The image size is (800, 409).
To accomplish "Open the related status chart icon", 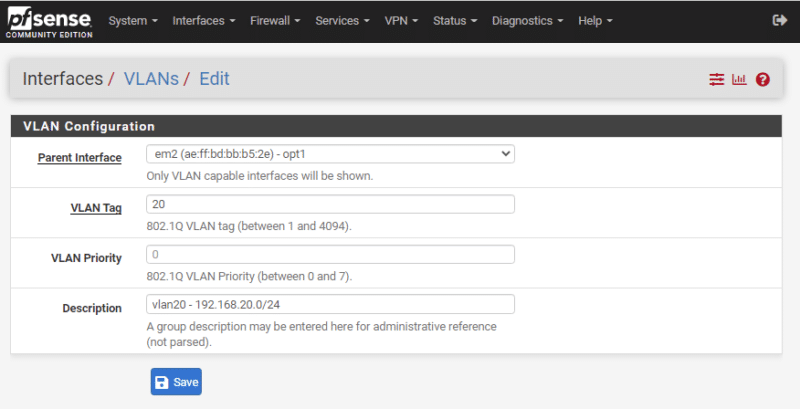I will [739, 79].
